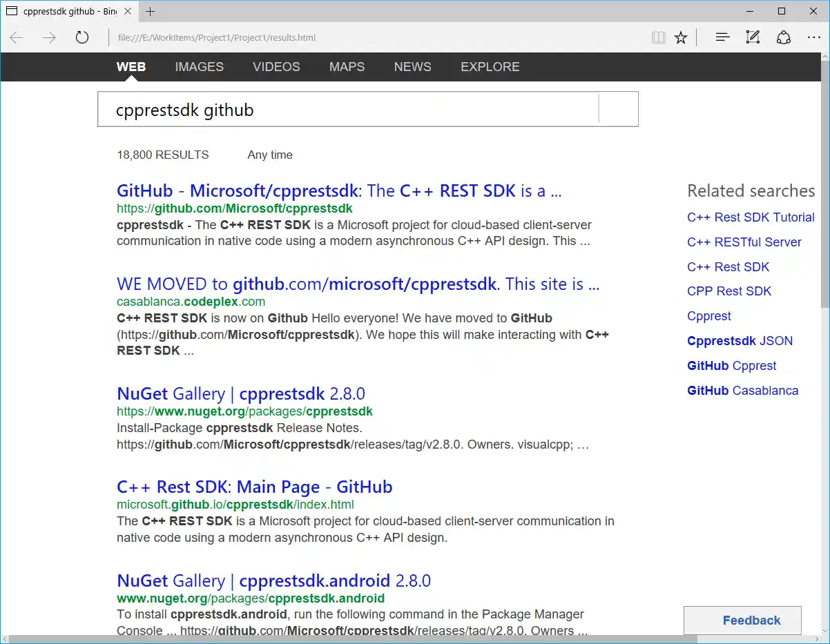The height and width of the screenshot is (644, 830).
Task: Open a new tab with plus button
Action: click(150, 11)
